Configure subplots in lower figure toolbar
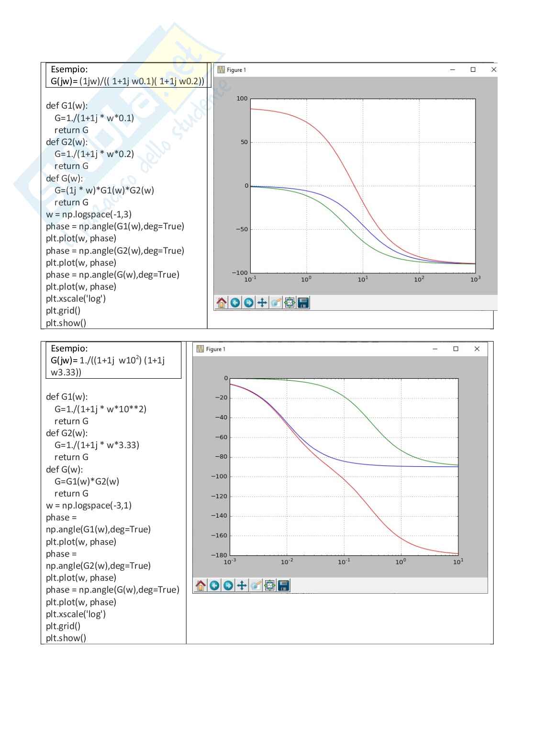The height and width of the screenshot is (756, 534). [269, 585]
